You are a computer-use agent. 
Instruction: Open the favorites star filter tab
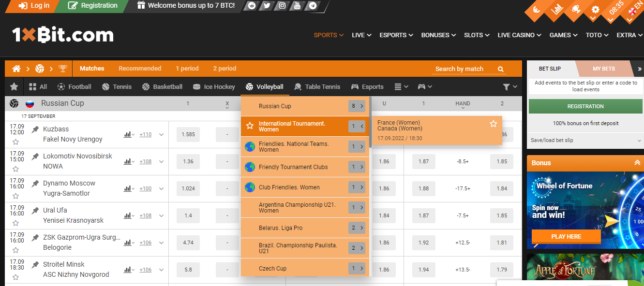(14, 86)
